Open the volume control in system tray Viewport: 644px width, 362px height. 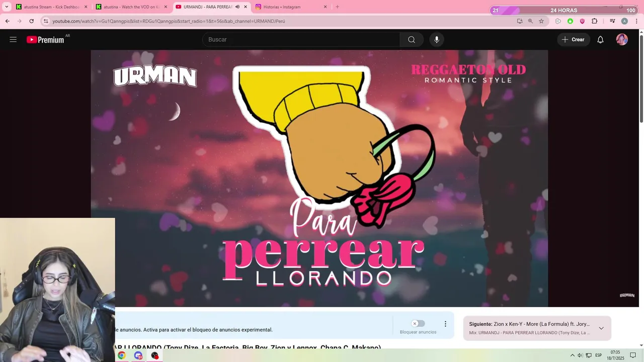pyautogui.click(x=580, y=355)
